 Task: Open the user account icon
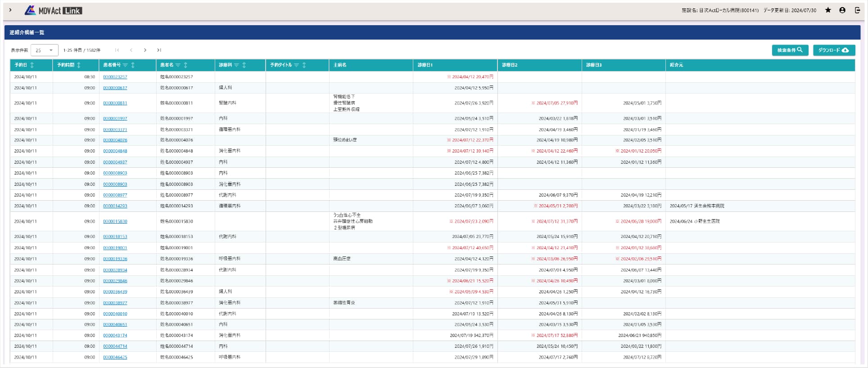point(842,10)
